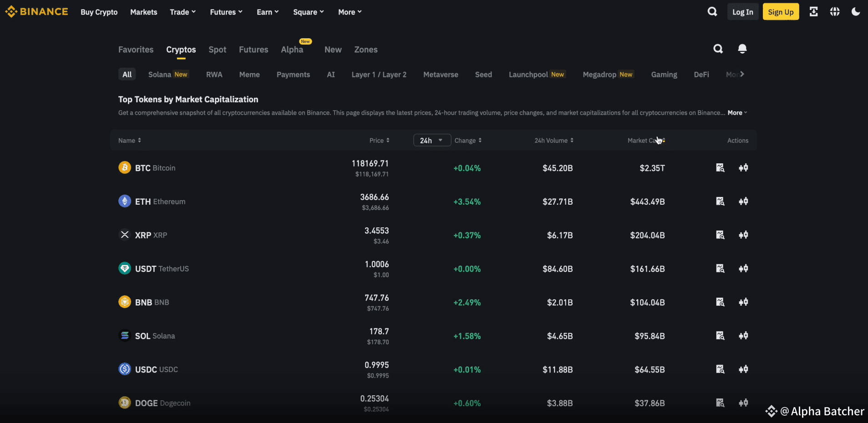The height and width of the screenshot is (423, 868).
Task: Open BNB coin detail icon
Action: [720, 302]
